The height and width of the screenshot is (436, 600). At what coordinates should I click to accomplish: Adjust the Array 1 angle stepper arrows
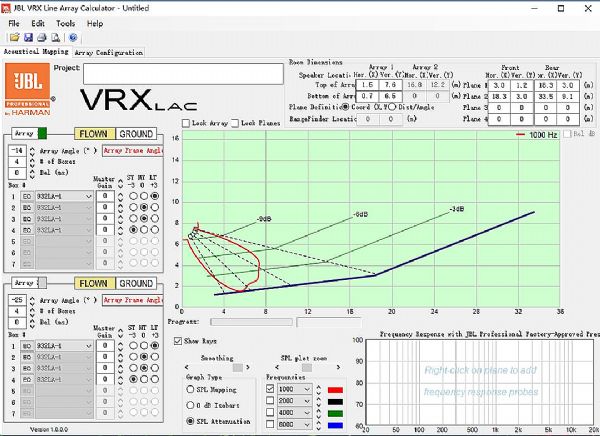coord(32,151)
